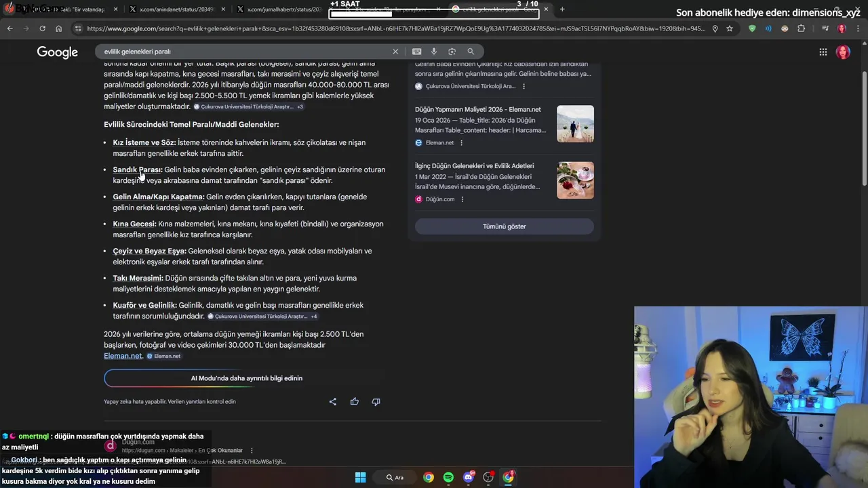Image resolution: width=868 pixels, height=488 pixels.
Task: Click 'AI Modu'nda daha ayrıntılı bilgi edinin'
Action: pyautogui.click(x=247, y=378)
